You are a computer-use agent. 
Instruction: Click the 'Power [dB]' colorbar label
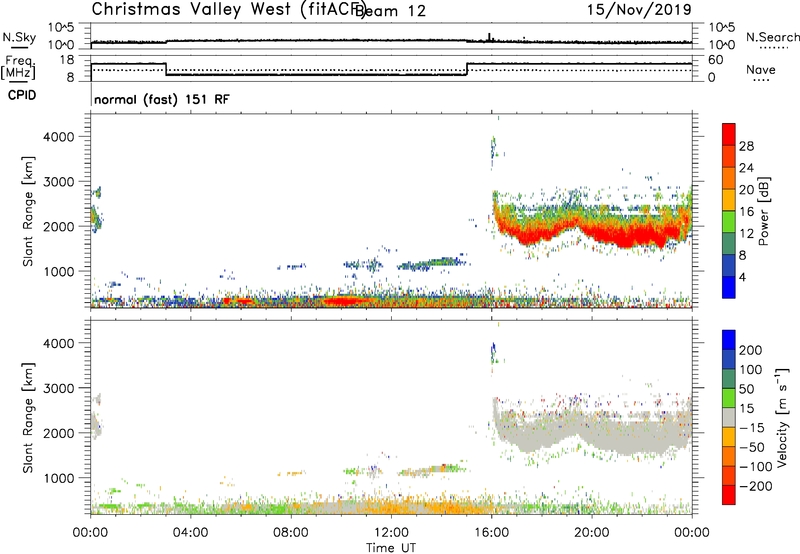pyautogui.click(x=764, y=211)
